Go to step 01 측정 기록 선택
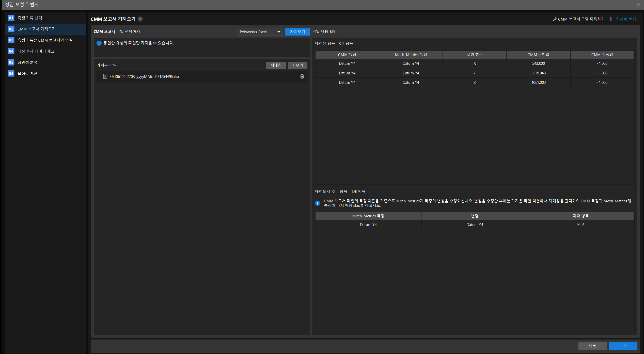644x354 pixels. tap(46, 18)
